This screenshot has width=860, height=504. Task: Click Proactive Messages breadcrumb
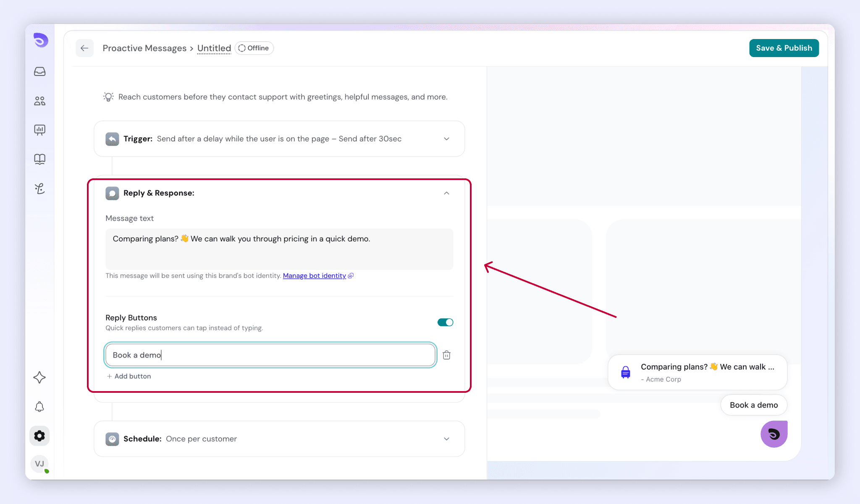coord(144,48)
